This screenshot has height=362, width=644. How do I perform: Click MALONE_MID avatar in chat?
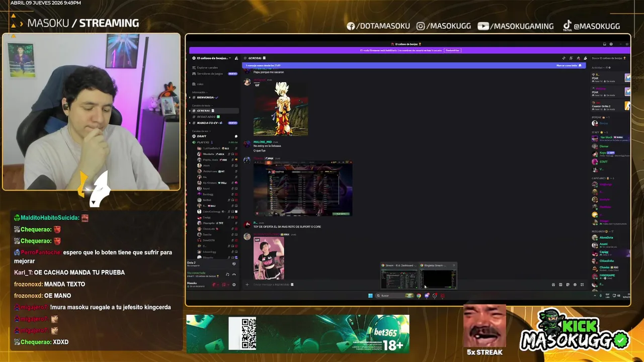(x=247, y=144)
